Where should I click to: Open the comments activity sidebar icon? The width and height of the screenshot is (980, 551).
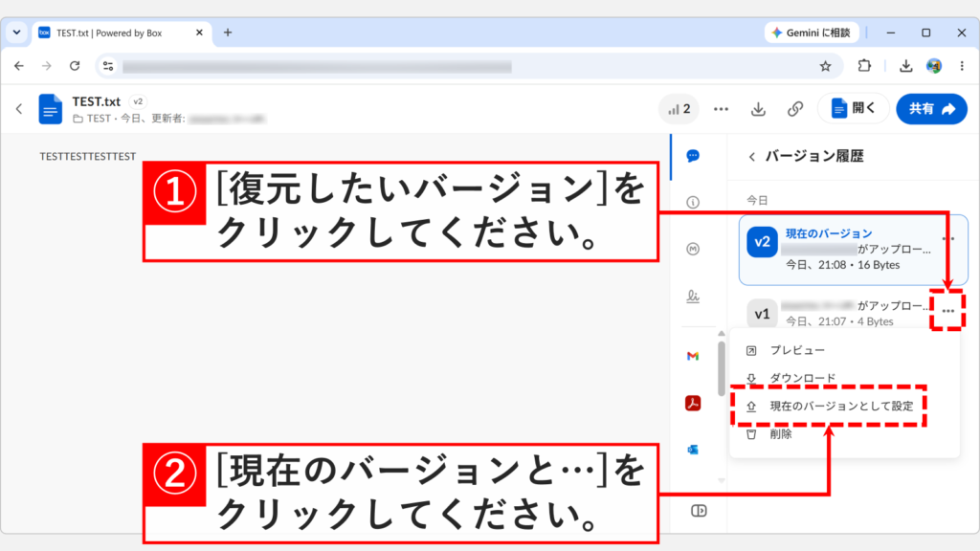click(x=693, y=156)
